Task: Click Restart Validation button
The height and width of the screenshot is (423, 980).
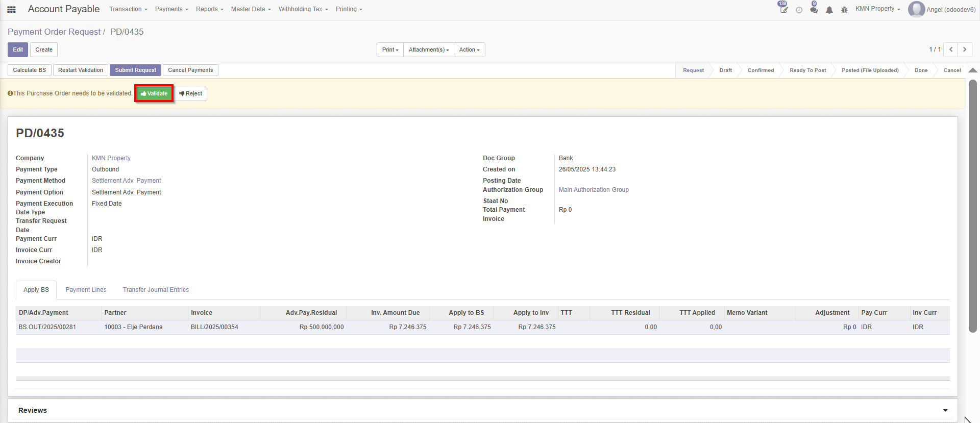Action: click(x=81, y=70)
